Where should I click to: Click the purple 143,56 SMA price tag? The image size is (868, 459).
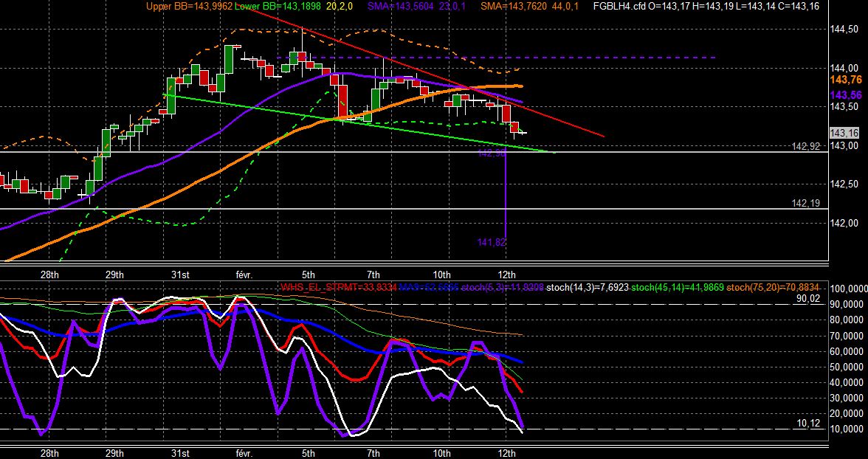[x=846, y=95]
